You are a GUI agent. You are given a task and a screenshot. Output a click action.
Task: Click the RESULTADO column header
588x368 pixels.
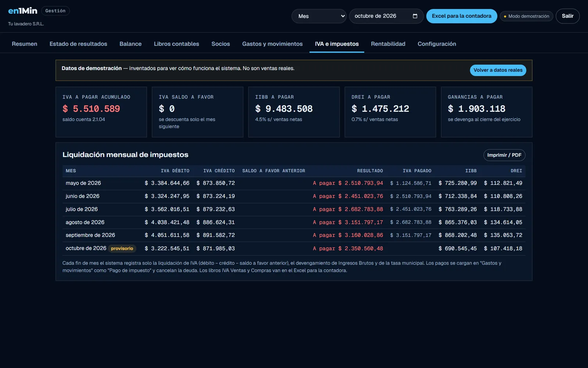click(x=370, y=171)
